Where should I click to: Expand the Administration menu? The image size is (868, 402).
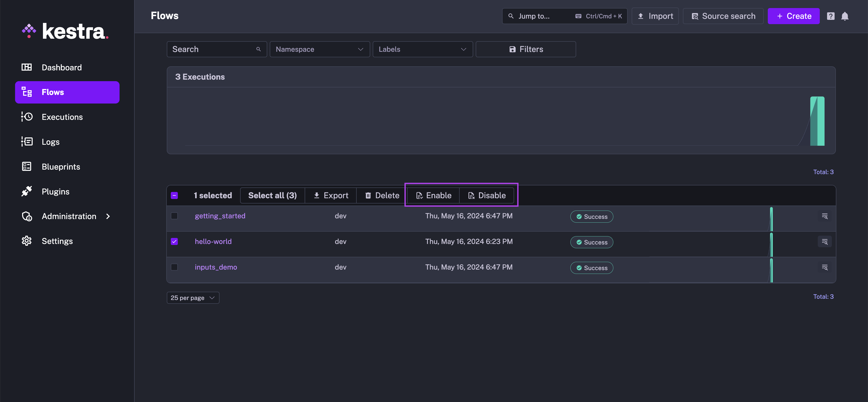(69, 216)
